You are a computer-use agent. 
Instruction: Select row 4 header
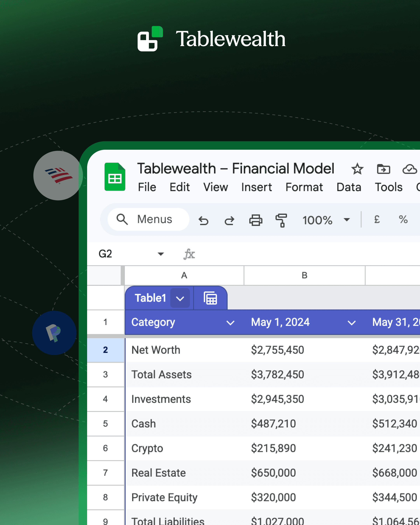click(x=105, y=399)
